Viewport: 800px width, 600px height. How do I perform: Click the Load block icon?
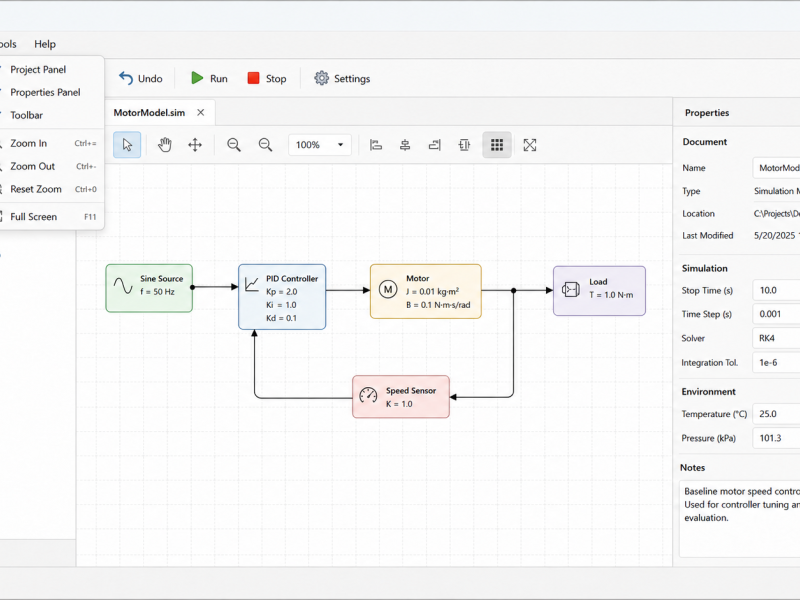[x=570, y=290]
